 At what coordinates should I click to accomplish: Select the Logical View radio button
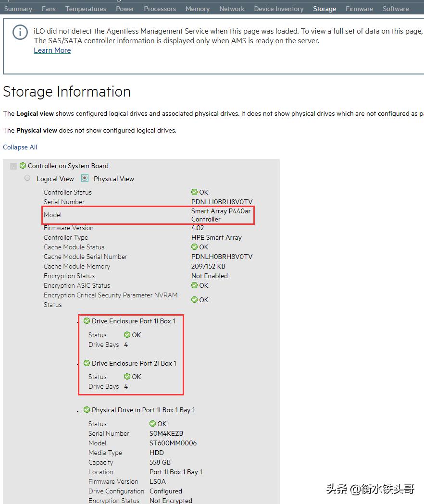27,178
